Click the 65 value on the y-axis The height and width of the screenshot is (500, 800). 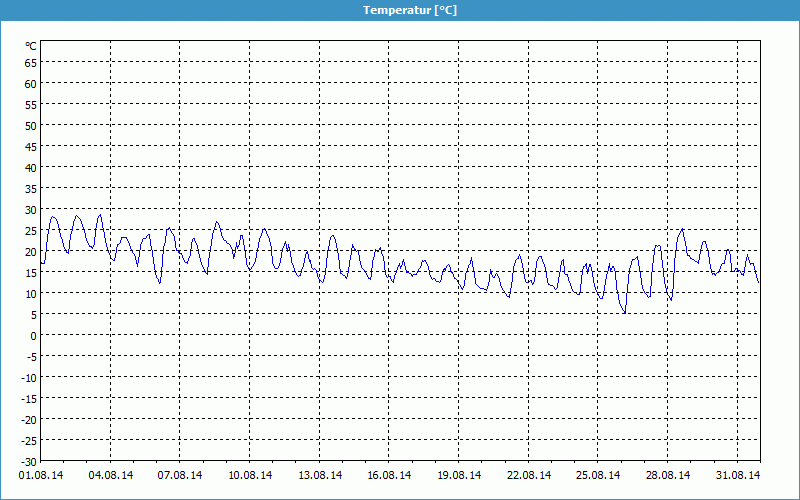[30, 63]
